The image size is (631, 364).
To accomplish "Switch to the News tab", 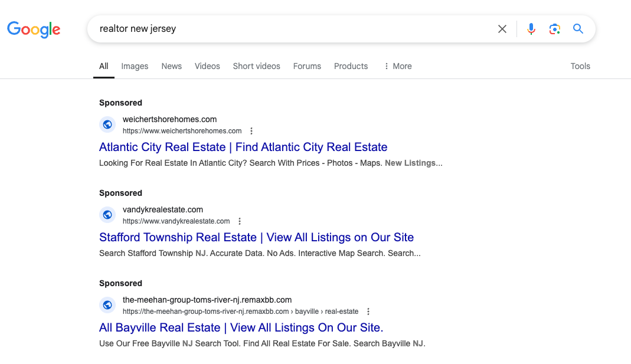I will [x=171, y=66].
